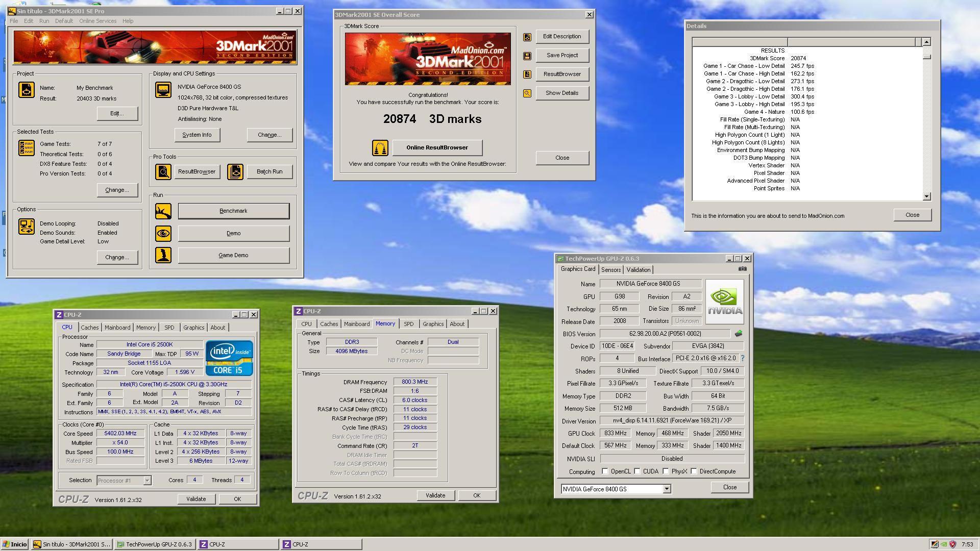Click Validate in the left CPU-Z window

point(196,499)
